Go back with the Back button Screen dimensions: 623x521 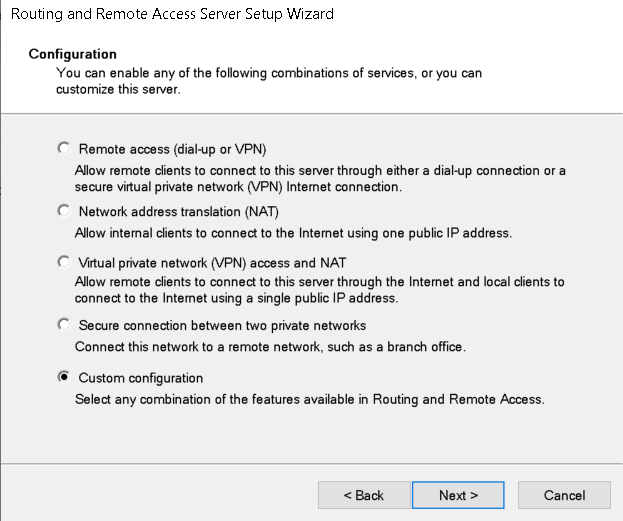363,495
